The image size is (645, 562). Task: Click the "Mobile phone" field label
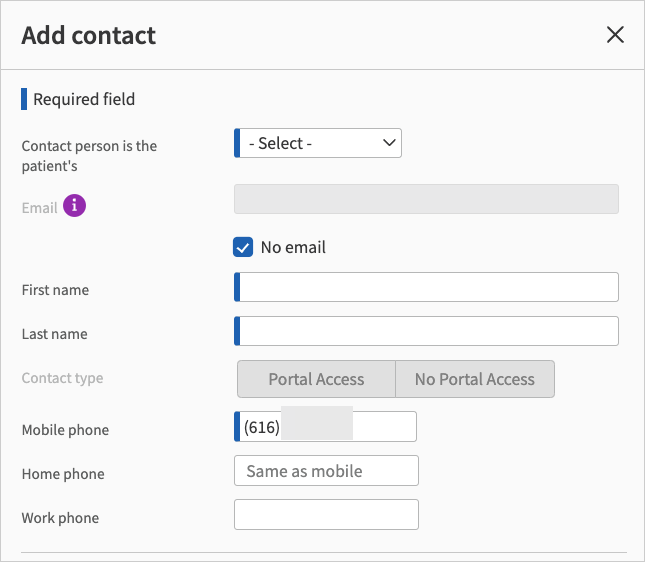65,430
